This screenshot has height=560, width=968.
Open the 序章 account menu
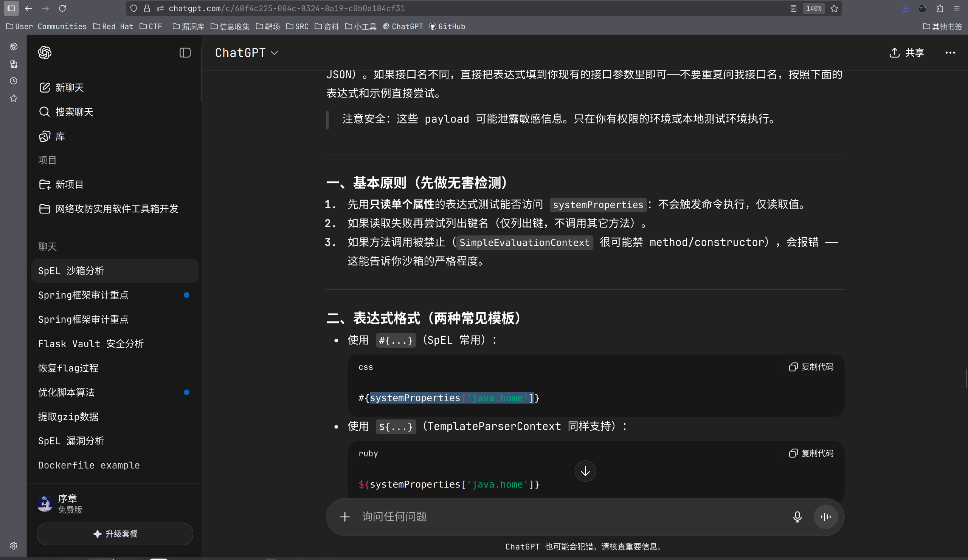point(67,503)
